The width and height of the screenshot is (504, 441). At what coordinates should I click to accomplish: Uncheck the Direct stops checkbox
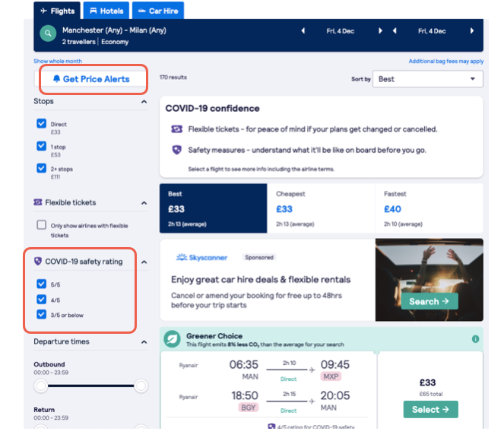42,124
